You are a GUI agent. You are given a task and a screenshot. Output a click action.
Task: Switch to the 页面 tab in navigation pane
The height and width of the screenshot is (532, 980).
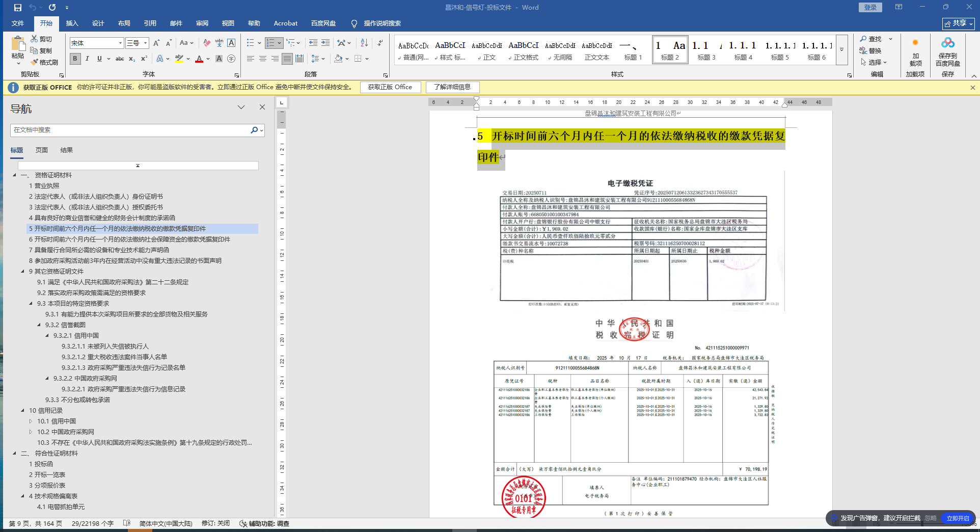42,150
